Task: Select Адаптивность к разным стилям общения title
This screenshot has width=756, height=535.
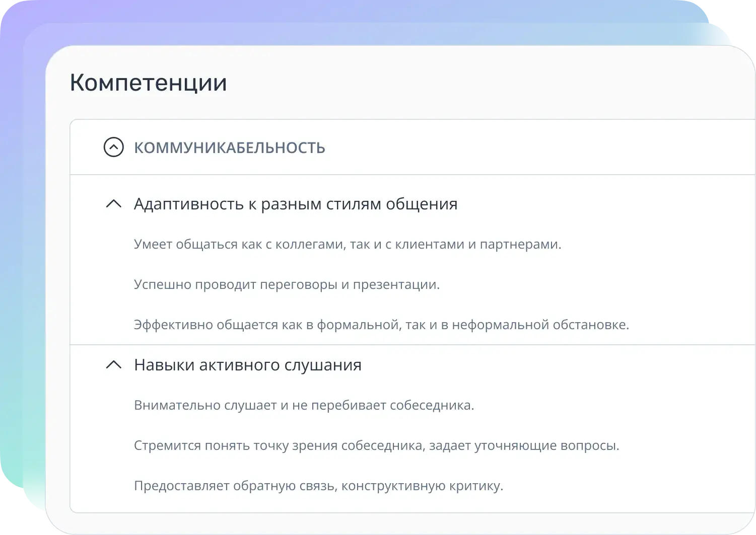Action: click(296, 204)
